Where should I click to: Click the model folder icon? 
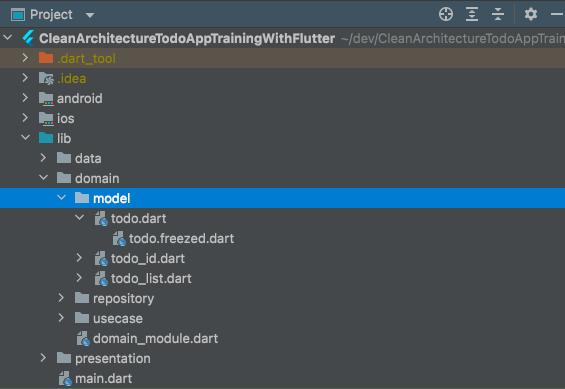click(82, 198)
